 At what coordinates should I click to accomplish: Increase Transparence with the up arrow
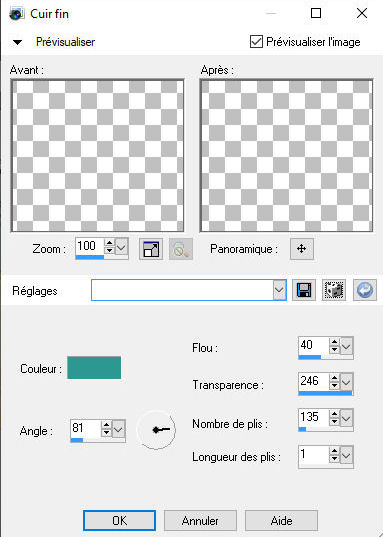pos(334,378)
